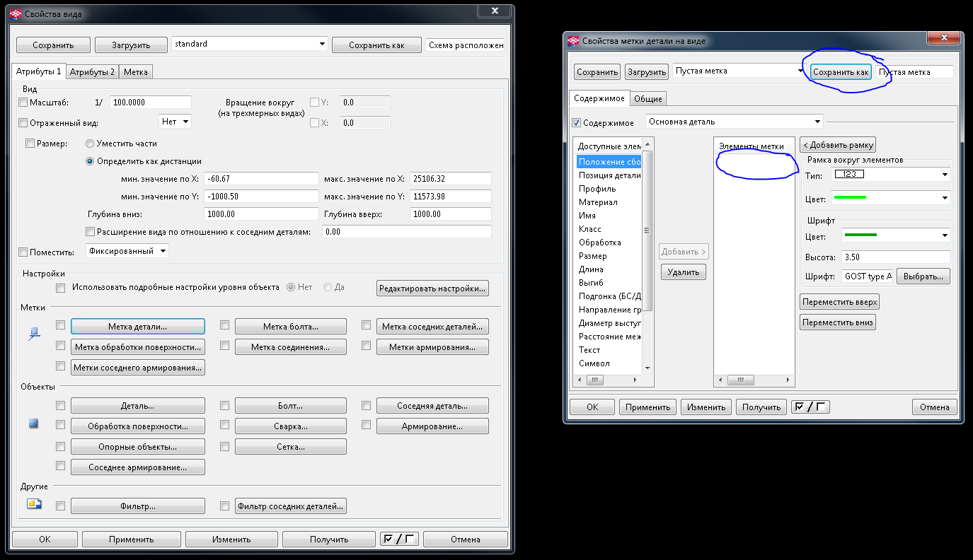
Task: Click the Выбрать... font button
Action: coord(923,276)
